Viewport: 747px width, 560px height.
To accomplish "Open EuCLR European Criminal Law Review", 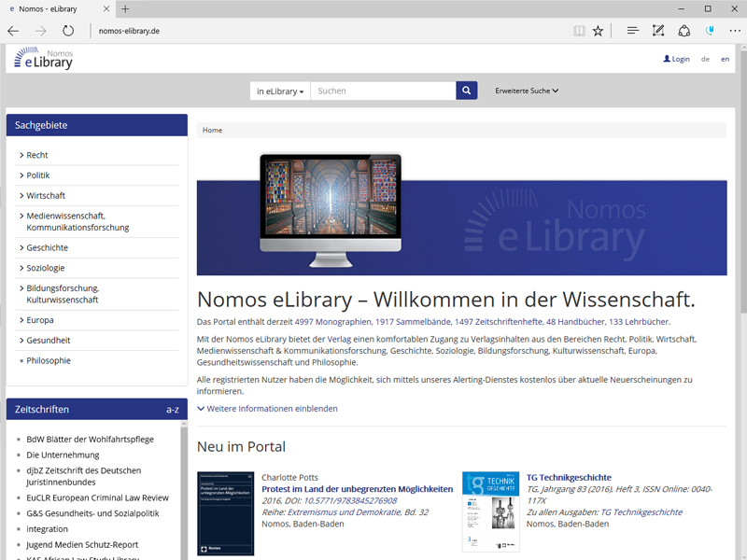I will tap(98, 497).
